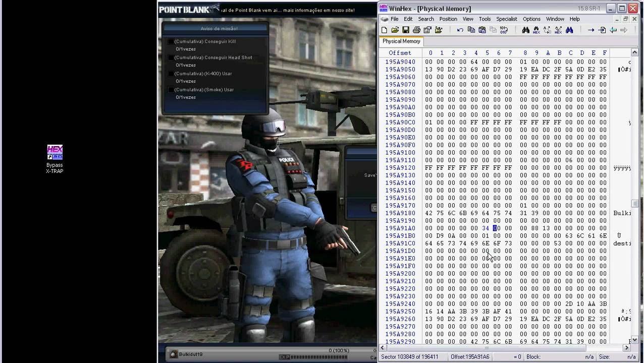The width and height of the screenshot is (644, 363).
Task: Open the Edit menu
Action: tap(408, 19)
